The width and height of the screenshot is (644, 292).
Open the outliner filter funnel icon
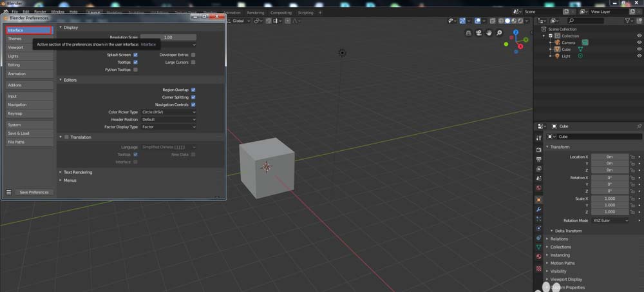click(627, 21)
